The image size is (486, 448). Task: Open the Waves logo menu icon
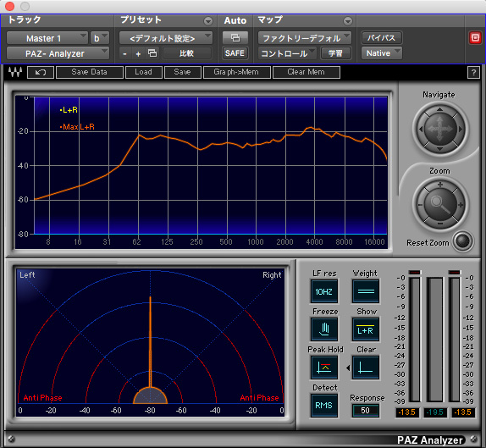point(15,72)
